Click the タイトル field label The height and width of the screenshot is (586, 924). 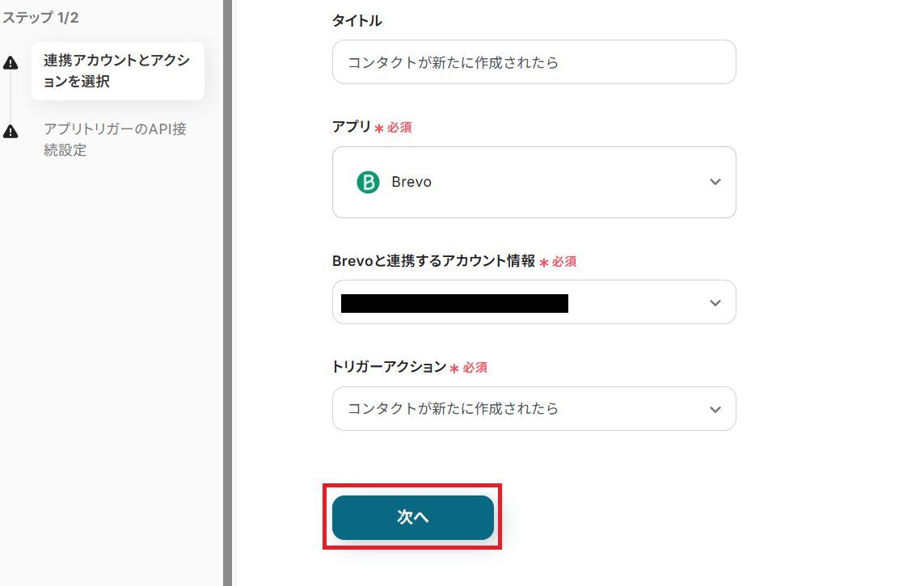(357, 21)
